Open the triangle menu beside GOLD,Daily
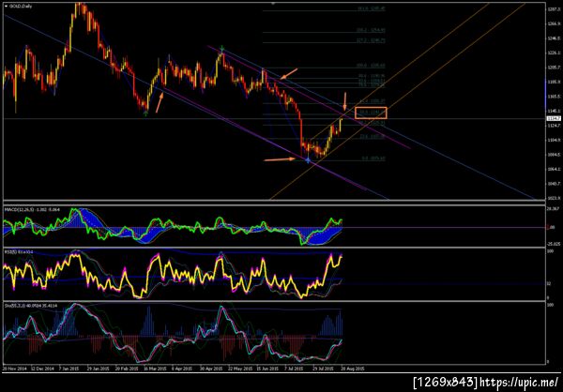This screenshot has height=392, width=563. 6,7
